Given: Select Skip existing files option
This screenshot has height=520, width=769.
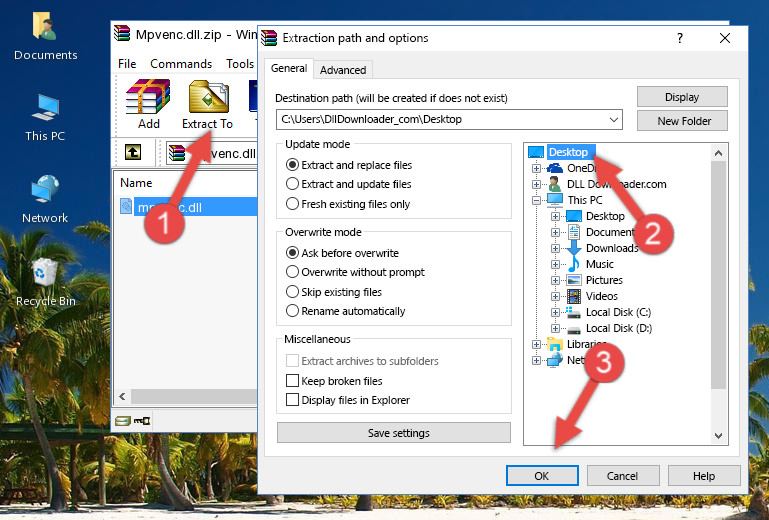Looking at the screenshot, I should tap(292, 292).
